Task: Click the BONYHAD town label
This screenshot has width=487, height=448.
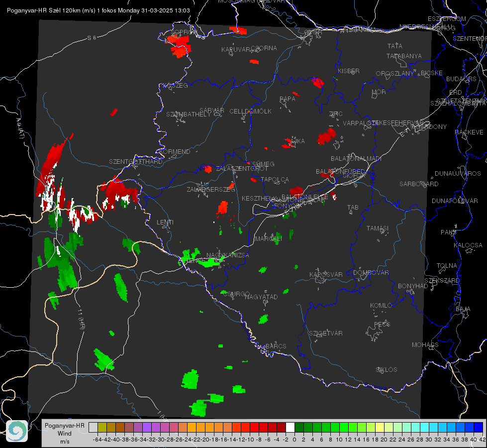Action: click(x=413, y=286)
